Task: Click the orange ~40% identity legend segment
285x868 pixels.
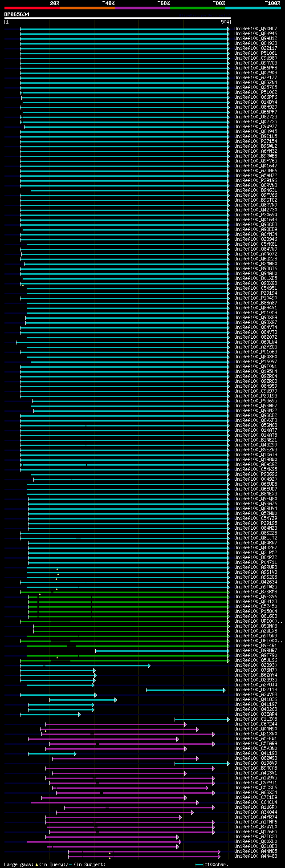Action: pos(87,8)
